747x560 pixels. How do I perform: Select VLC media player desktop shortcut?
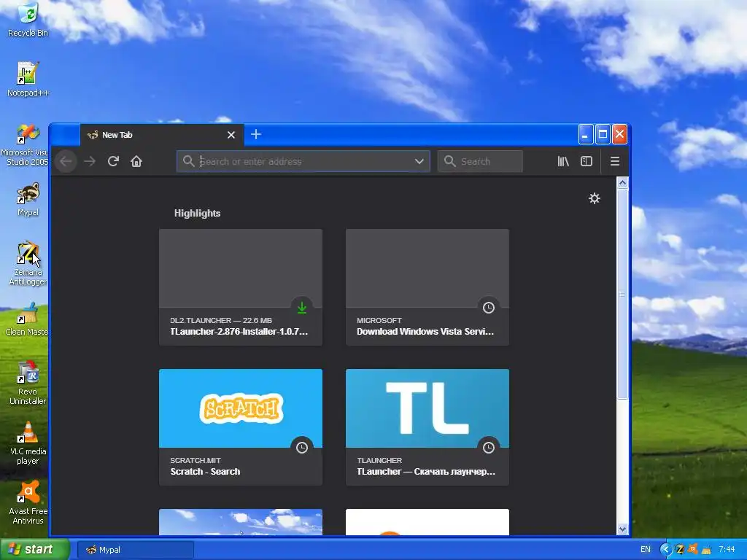28,443
